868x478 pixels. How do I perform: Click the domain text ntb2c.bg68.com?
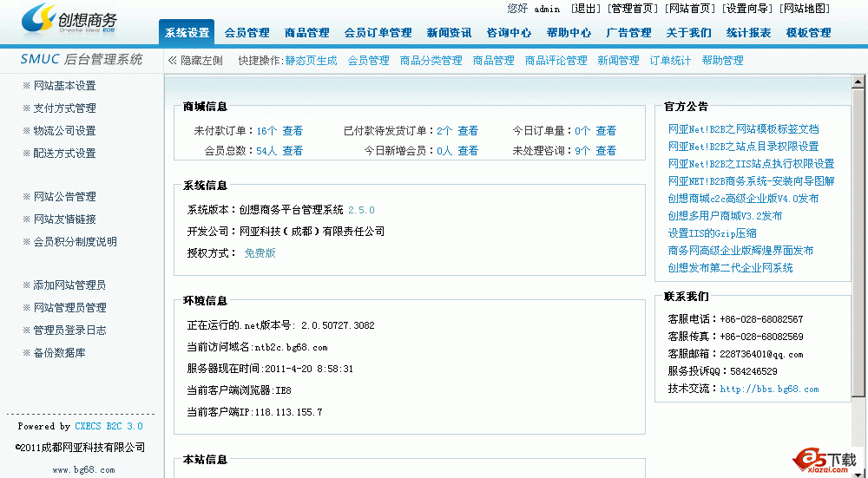(291, 348)
